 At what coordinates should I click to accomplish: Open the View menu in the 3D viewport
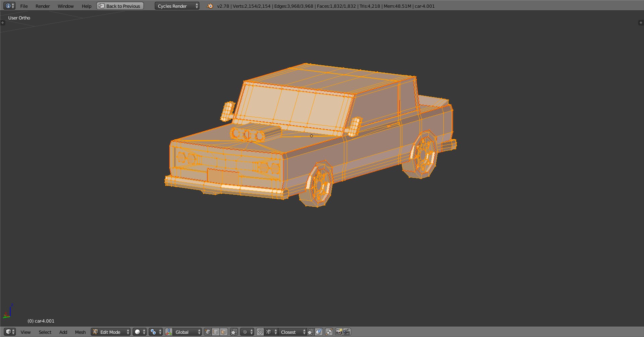(25, 332)
